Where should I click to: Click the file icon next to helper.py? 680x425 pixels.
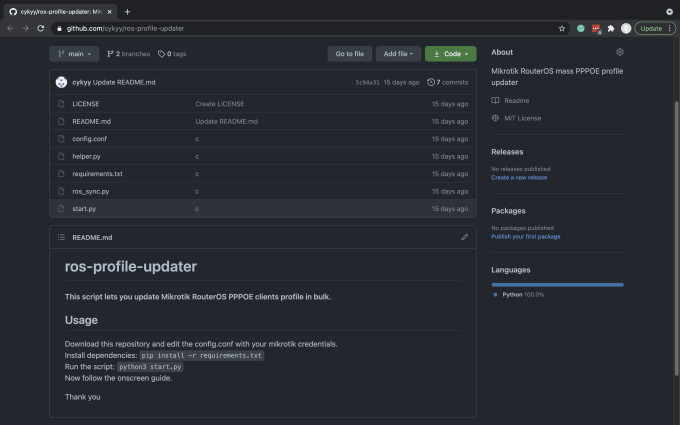coord(61,156)
